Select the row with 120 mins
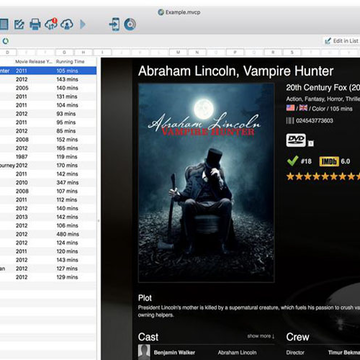360x360 pixels. [48, 251]
